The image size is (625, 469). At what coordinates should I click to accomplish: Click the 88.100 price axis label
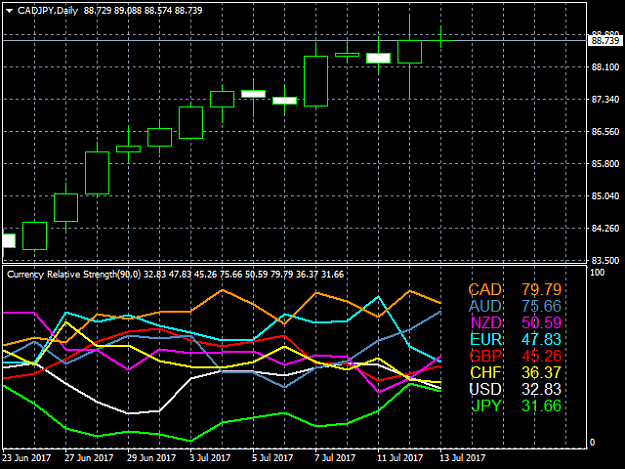605,67
